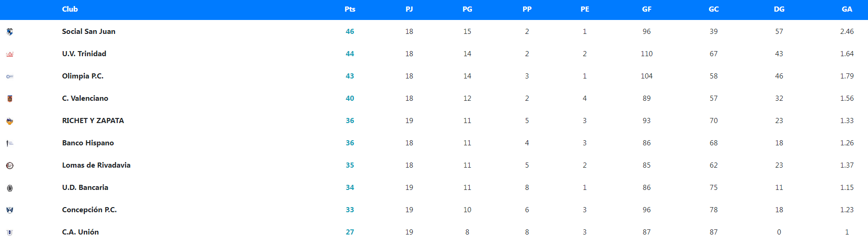
Task: Click the Lomas de Rivadavia club crest
Action: (x=10, y=166)
